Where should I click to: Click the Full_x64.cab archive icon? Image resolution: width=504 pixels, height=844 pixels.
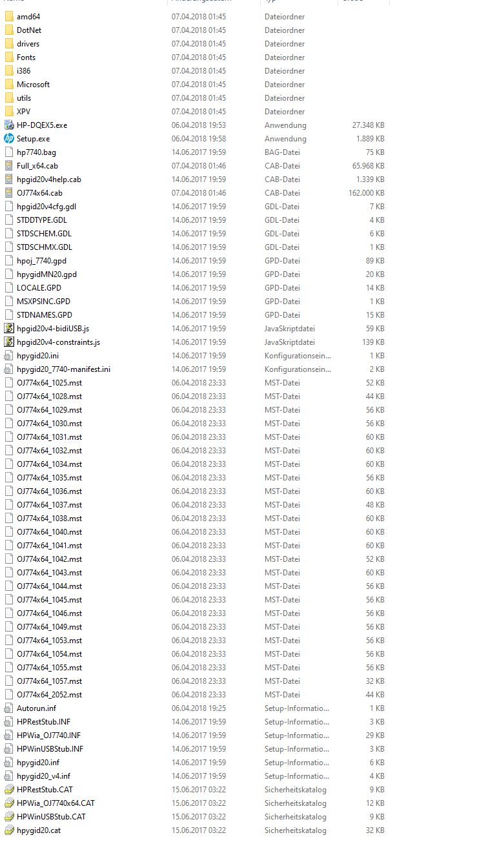click(x=9, y=166)
